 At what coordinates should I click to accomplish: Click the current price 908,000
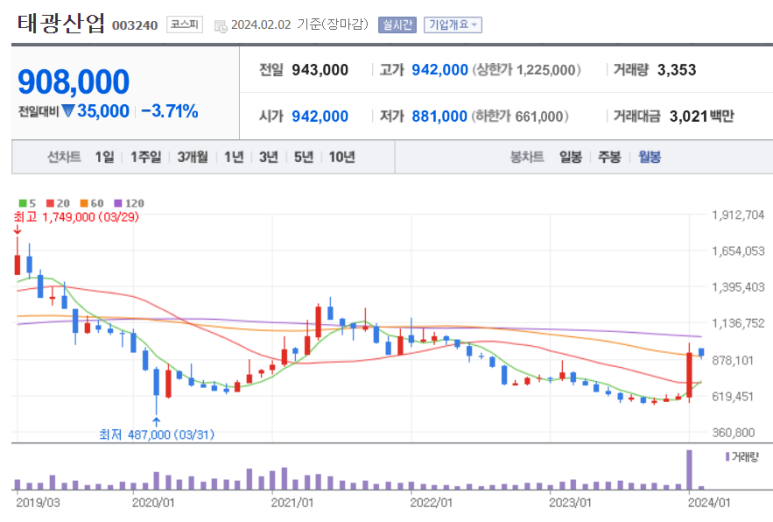[73, 81]
